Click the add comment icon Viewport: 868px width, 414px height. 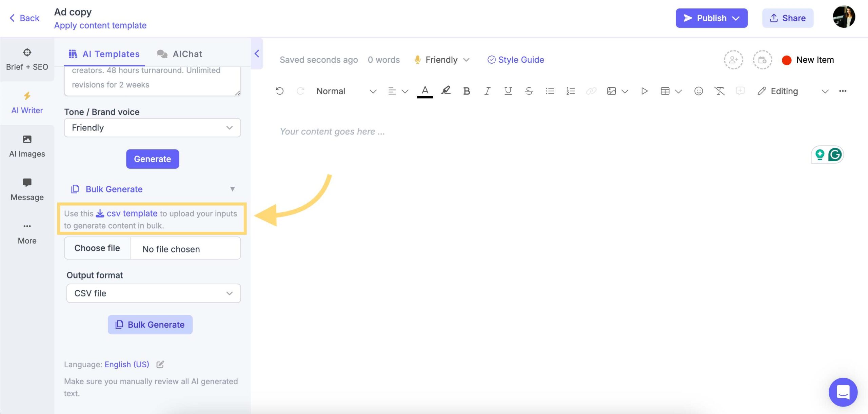click(x=740, y=91)
